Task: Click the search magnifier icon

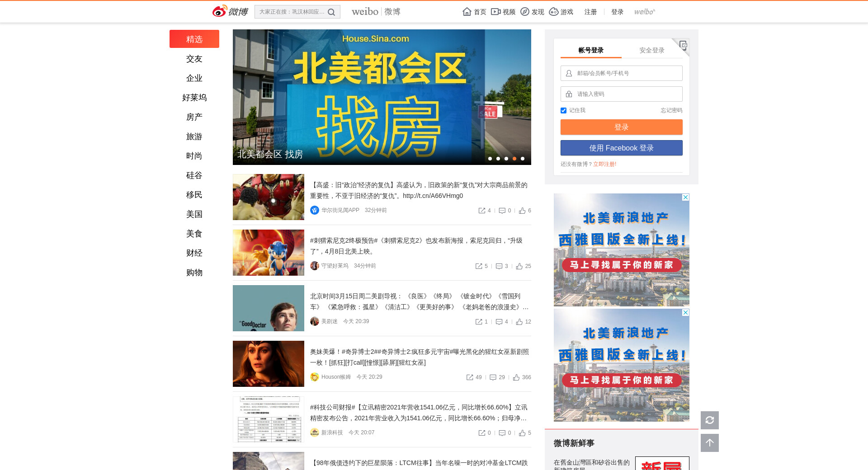Action: 331,12
